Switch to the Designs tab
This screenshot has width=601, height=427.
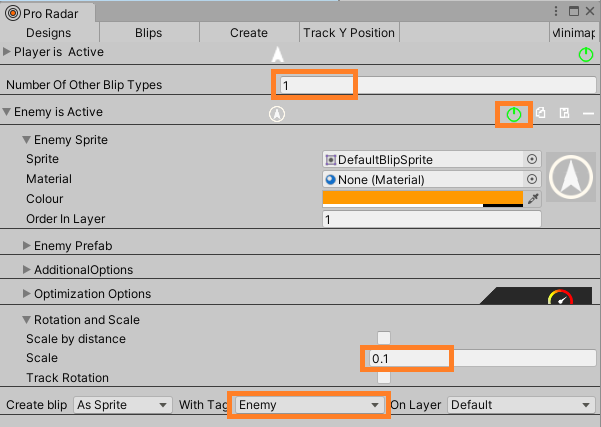coord(49,33)
